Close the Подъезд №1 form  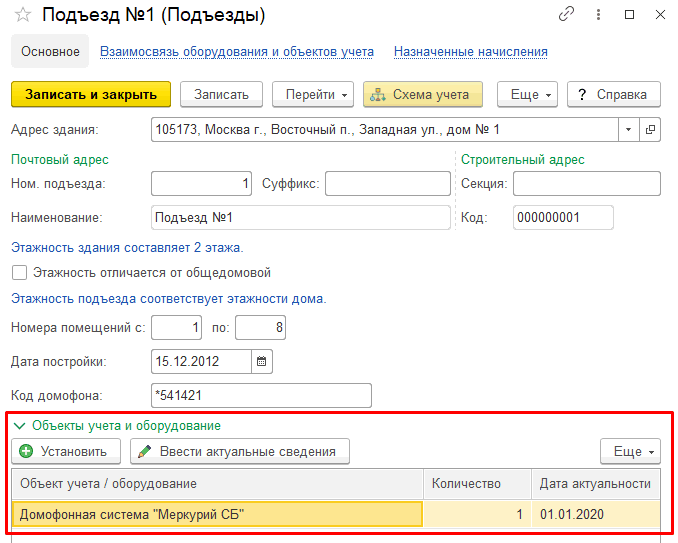660,14
